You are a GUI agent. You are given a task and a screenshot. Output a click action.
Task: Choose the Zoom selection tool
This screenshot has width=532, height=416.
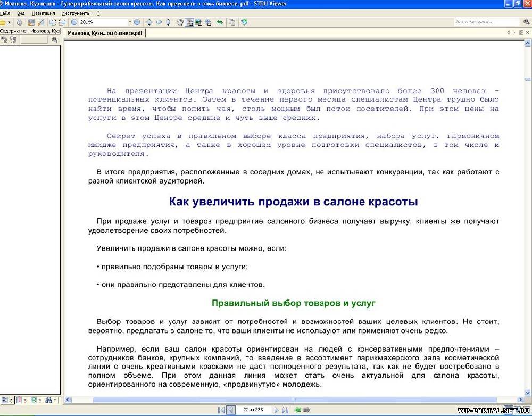pos(208,22)
